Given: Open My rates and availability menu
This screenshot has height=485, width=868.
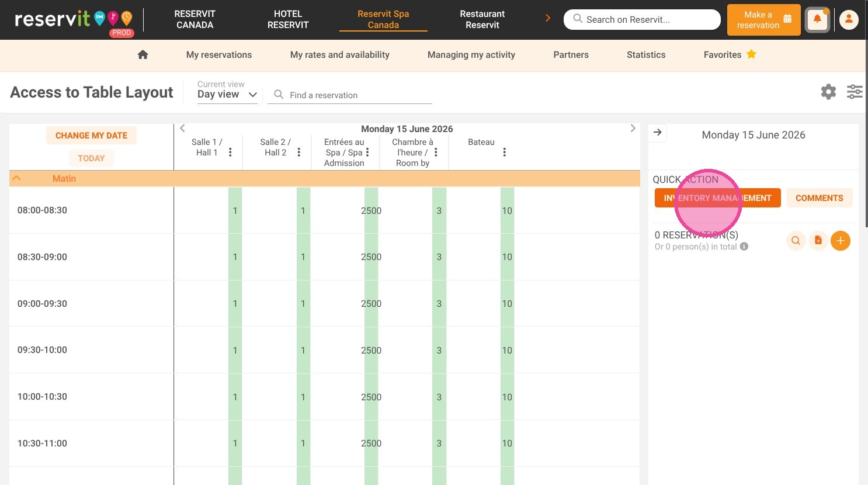Looking at the screenshot, I should click(340, 54).
